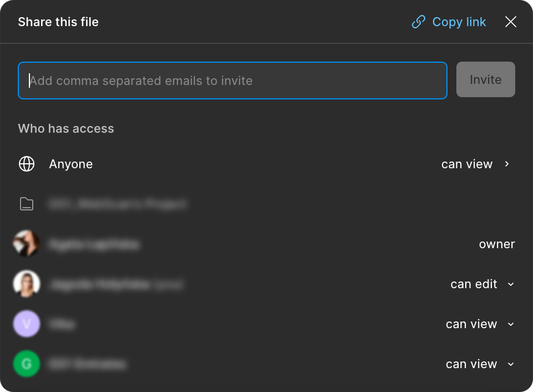Select the Anyone access row label
This screenshot has width=533, height=392.
coord(71,164)
